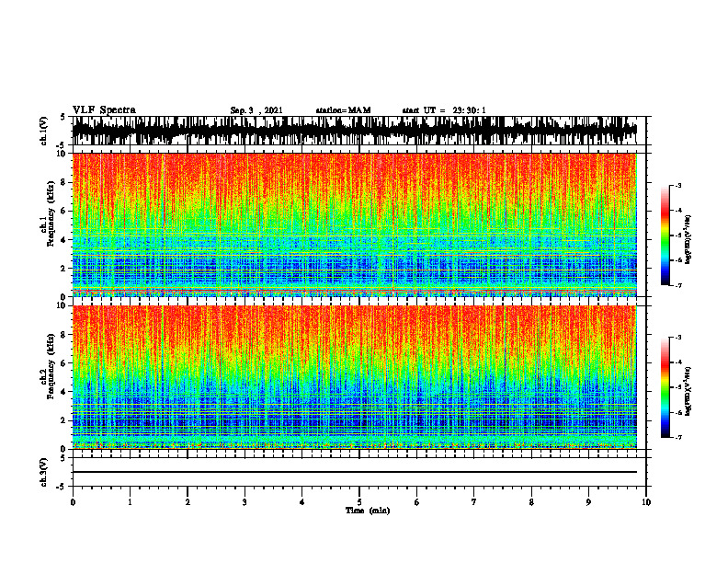Click time axis tick label "5"
Screen dimensions: 728x563
pyautogui.click(x=359, y=502)
